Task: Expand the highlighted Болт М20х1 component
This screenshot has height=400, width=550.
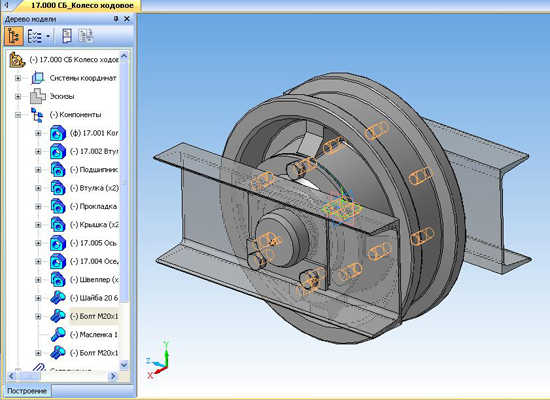Action: coord(38,316)
